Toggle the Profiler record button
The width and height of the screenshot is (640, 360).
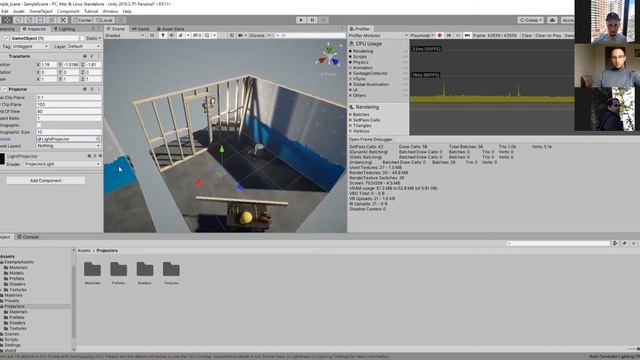click(440, 36)
